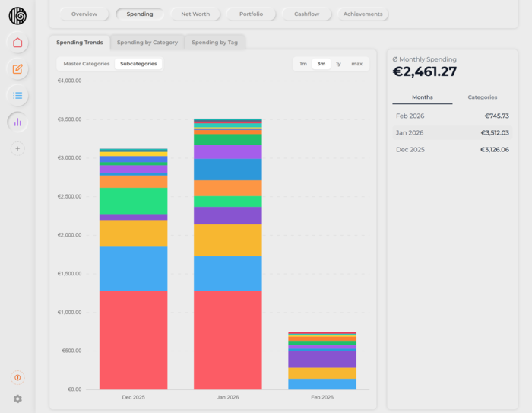Switch to Spending by Category tab
This screenshot has height=413, width=532.
point(147,43)
